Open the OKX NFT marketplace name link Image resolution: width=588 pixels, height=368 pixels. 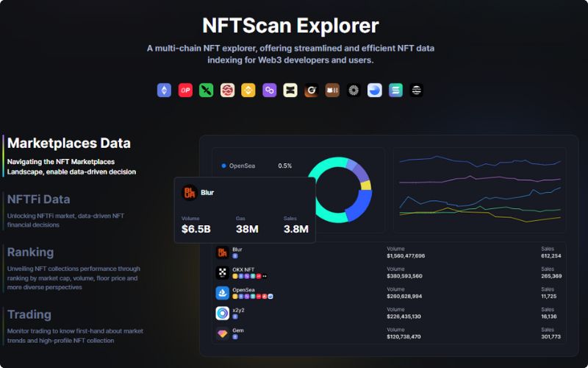click(243, 269)
